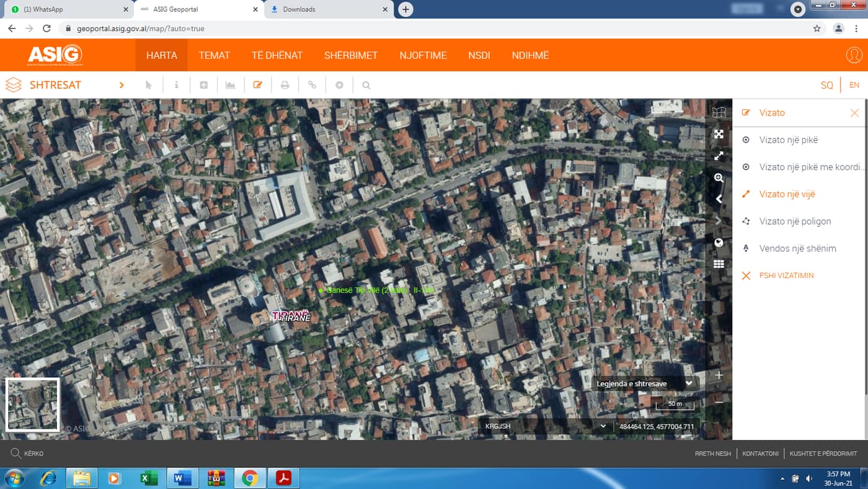Select the pointer arrow tool in the map toolbar

(149, 85)
